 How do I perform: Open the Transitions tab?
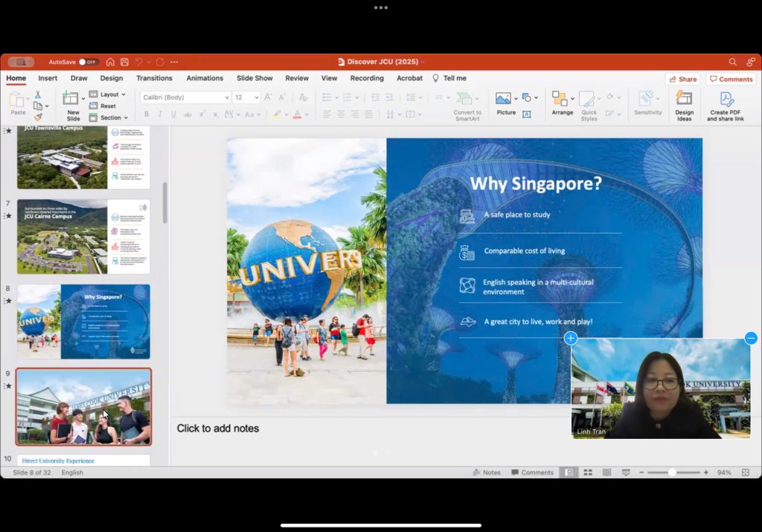(154, 78)
